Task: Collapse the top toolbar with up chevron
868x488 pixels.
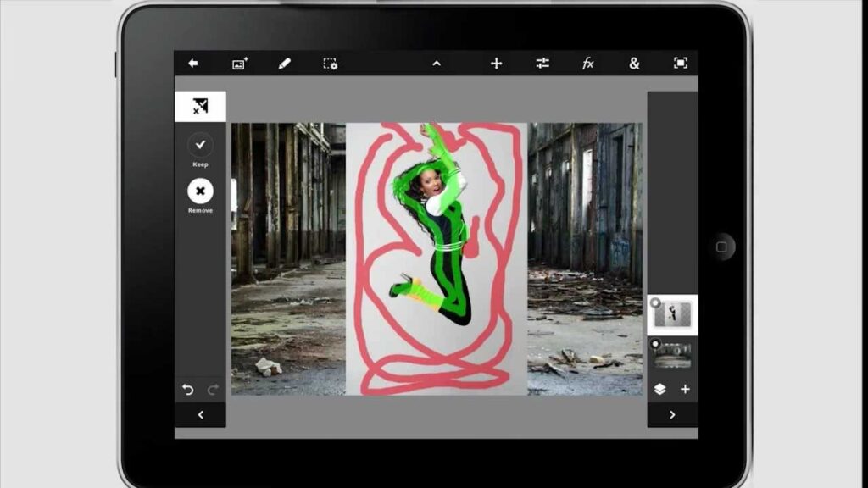Action: pyautogui.click(x=437, y=64)
